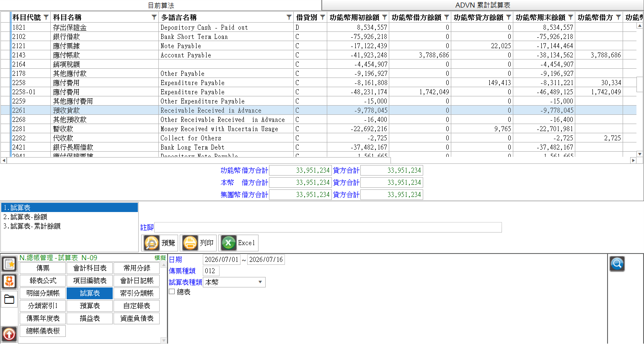The height and width of the screenshot is (344, 644).
Task: Open the 會計科目表 module button
Action: [x=90, y=268]
